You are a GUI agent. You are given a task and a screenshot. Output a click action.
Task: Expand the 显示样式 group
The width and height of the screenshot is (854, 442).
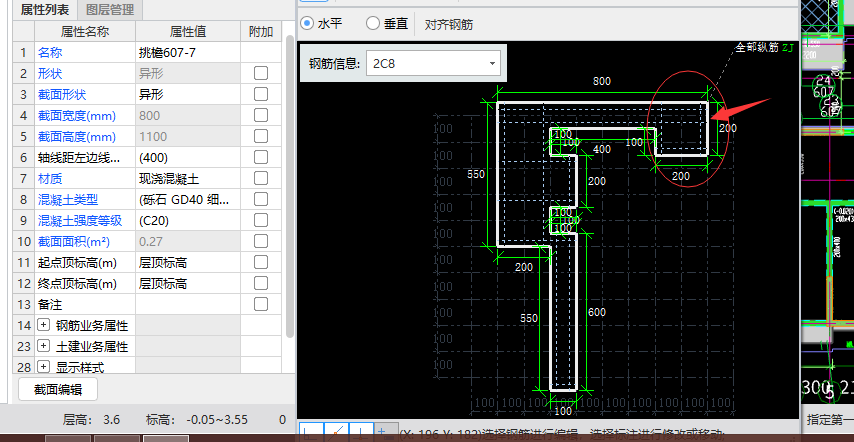(43, 367)
